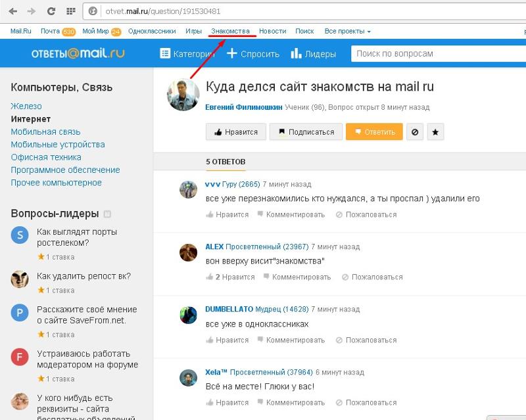Viewport: 526px width, 420px height.
Task: Open Мой Мир in the top bar
Action: click(101, 31)
